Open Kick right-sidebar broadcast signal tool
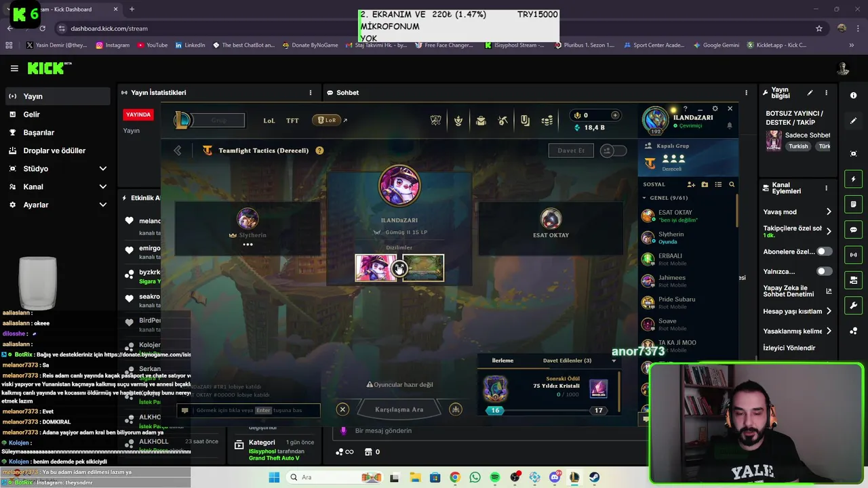Viewport: 868px width, 488px height. click(854, 255)
